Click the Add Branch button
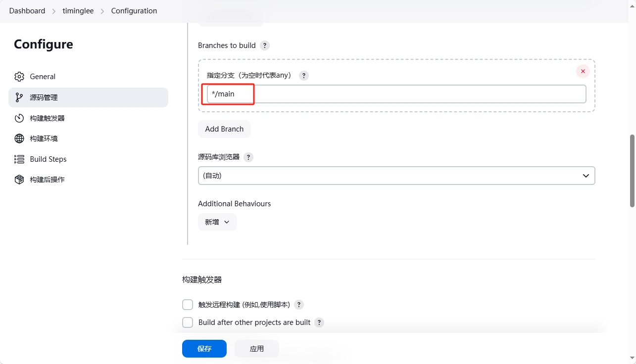Screen dimensions: 636x364 tap(224, 129)
